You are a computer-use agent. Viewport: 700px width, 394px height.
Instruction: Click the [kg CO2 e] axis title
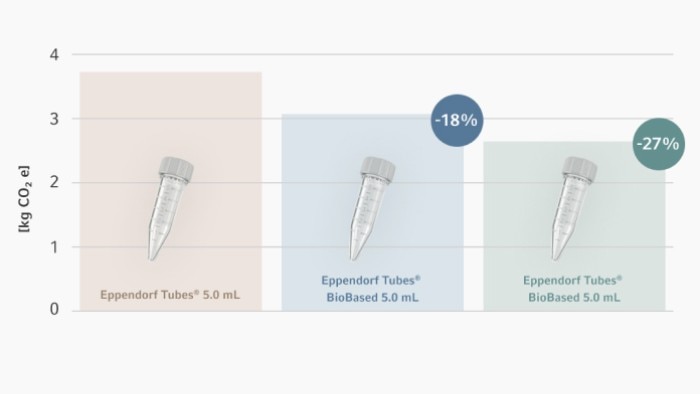(24, 199)
